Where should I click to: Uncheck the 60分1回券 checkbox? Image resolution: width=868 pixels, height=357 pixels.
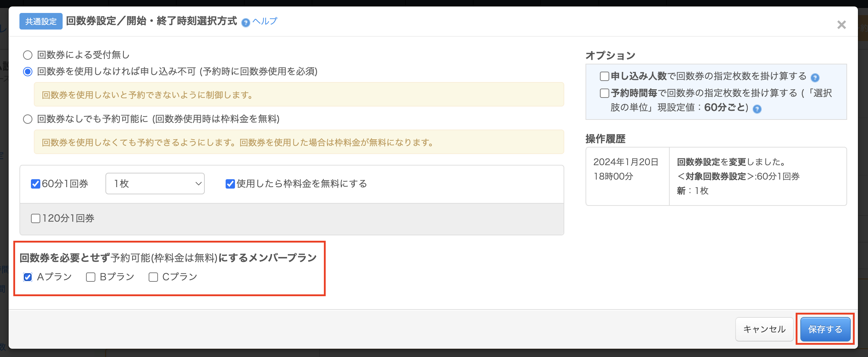click(36, 184)
